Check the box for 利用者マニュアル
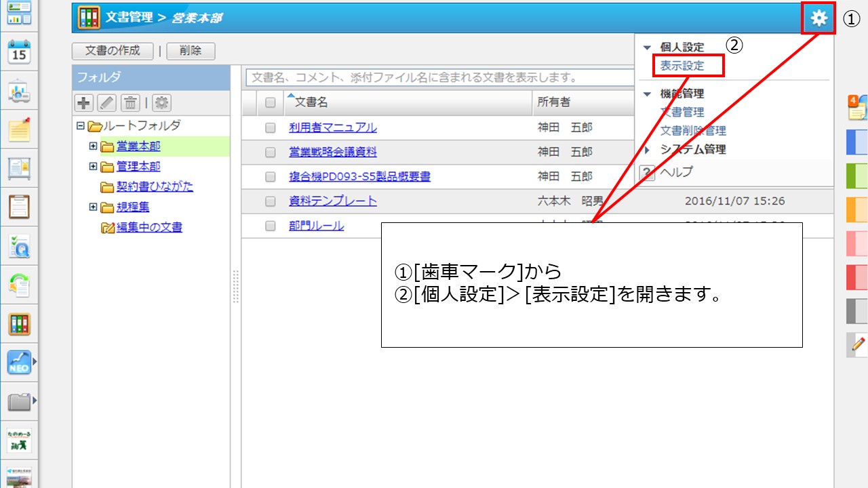Screen dimensions: 868x488 [271, 128]
